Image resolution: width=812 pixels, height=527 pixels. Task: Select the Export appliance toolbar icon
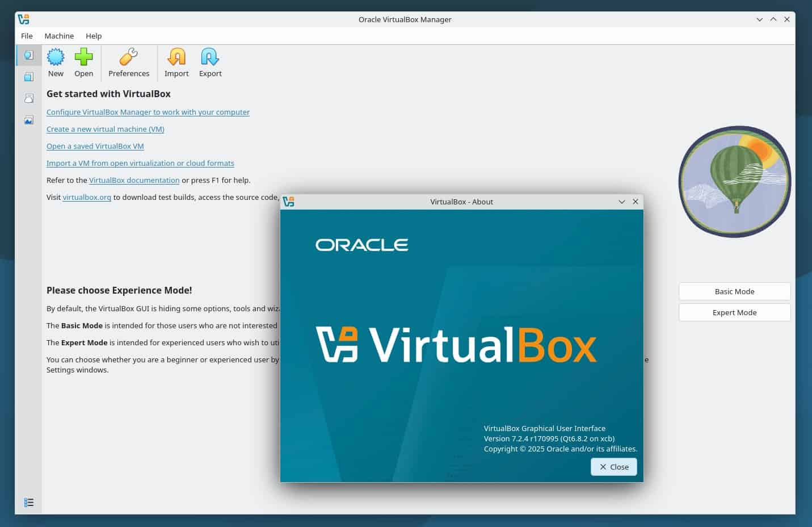(x=210, y=62)
